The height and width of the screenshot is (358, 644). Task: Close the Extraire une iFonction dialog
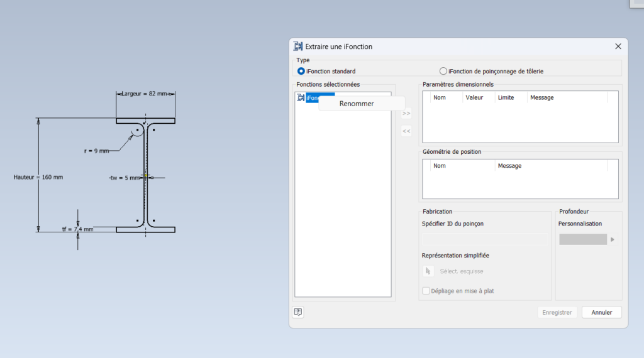618,46
